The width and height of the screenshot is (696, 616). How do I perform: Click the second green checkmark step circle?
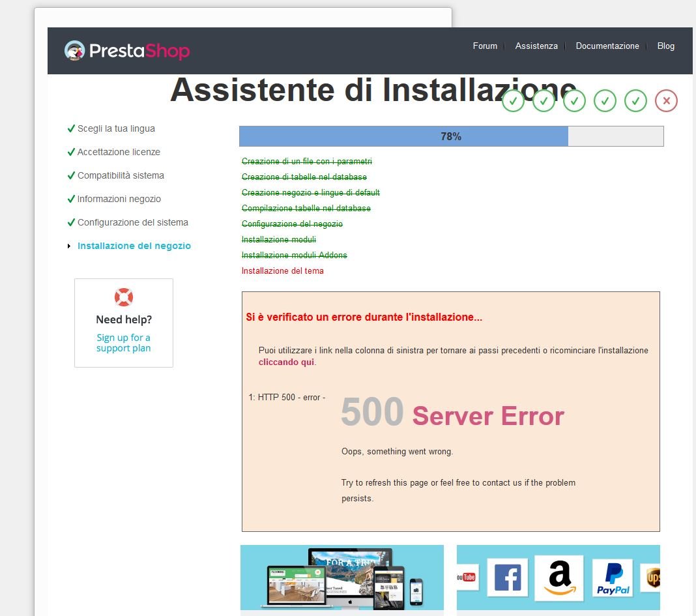[x=544, y=101]
